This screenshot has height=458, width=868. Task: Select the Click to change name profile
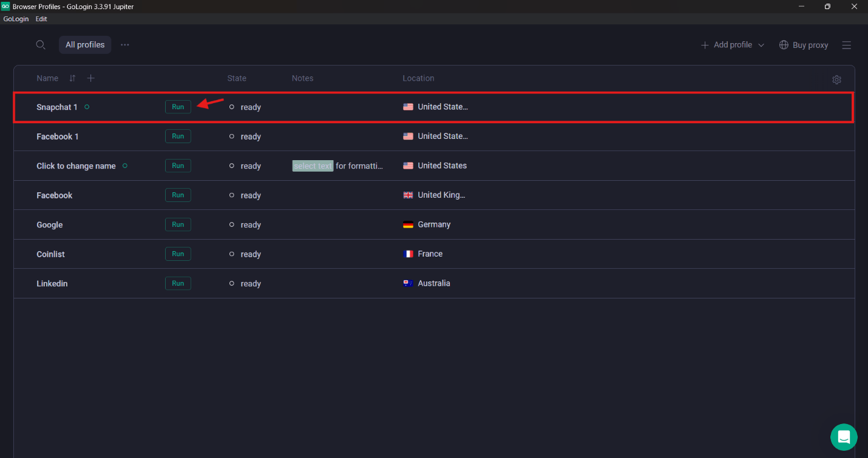pyautogui.click(x=76, y=166)
